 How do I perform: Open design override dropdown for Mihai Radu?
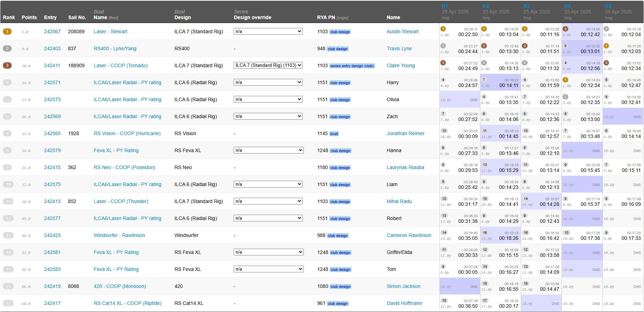pyautogui.click(x=268, y=201)
